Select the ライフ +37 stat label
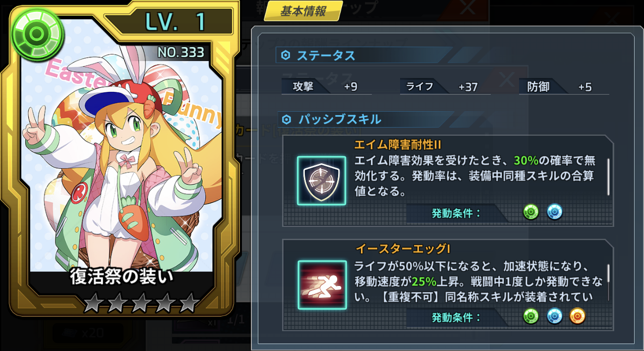This screenshot has height=351, width=644. coord(445,87)
